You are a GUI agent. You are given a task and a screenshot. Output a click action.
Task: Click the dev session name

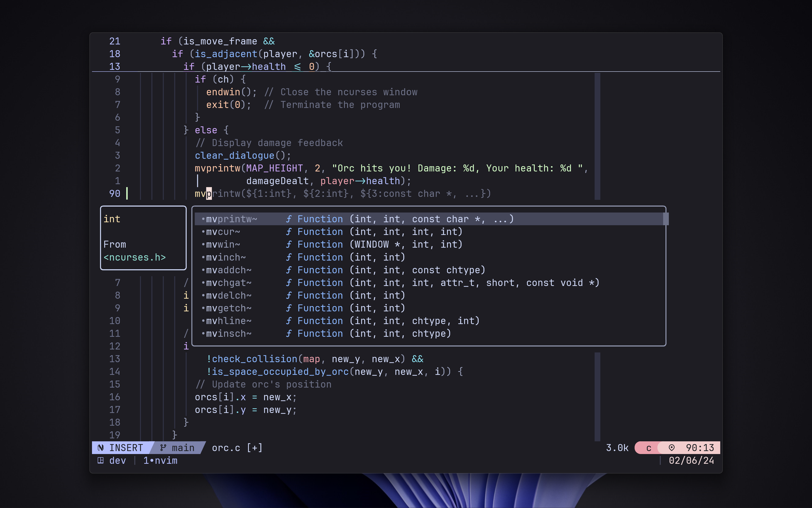click(x=118, y=461)
